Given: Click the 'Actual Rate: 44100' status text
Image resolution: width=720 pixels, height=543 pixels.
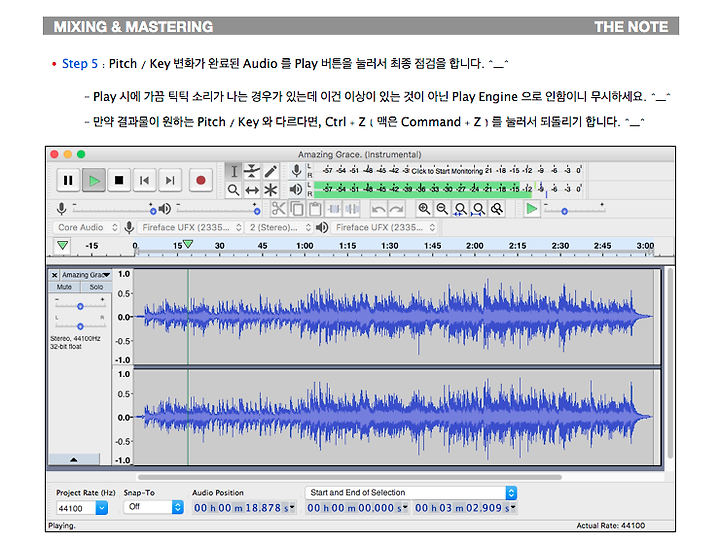Looking at the screenshot, I should 611,526.
